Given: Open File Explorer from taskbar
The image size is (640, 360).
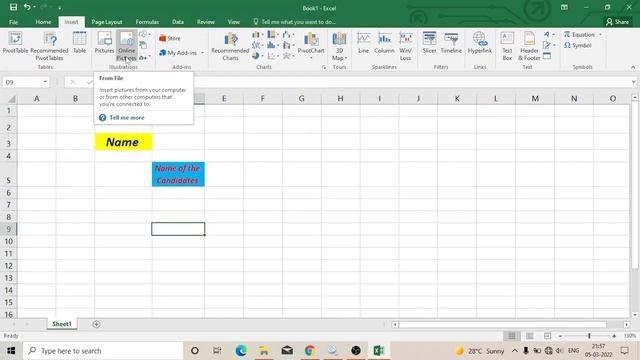Looking at the screenshot, I should tap(264, 351).
